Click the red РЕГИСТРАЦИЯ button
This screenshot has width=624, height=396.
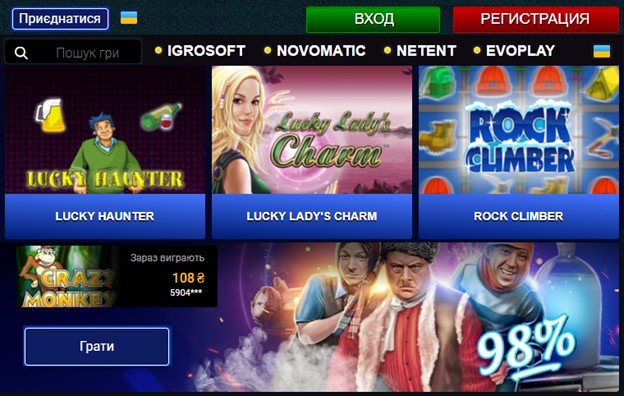click(536, 19)
